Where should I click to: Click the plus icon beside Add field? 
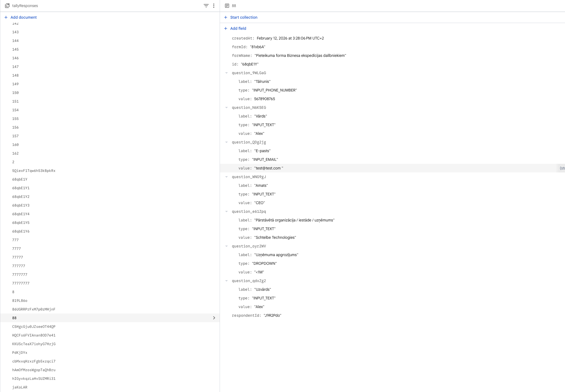pos(226,28)
